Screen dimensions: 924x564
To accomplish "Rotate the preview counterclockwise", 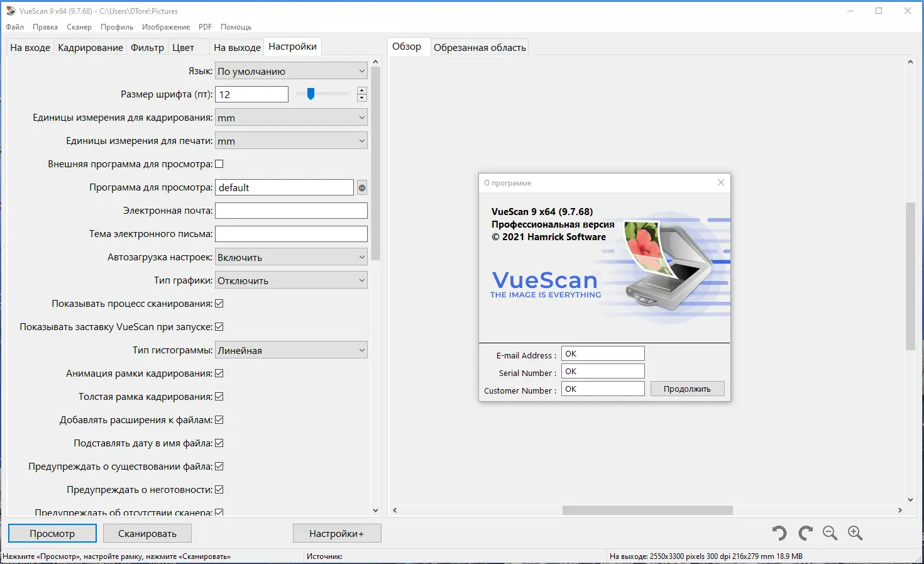I will click(x=779, y=533).
